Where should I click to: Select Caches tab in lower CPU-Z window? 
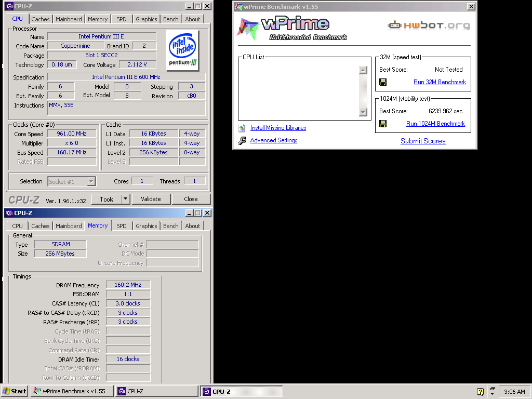(x=41, y=226)
